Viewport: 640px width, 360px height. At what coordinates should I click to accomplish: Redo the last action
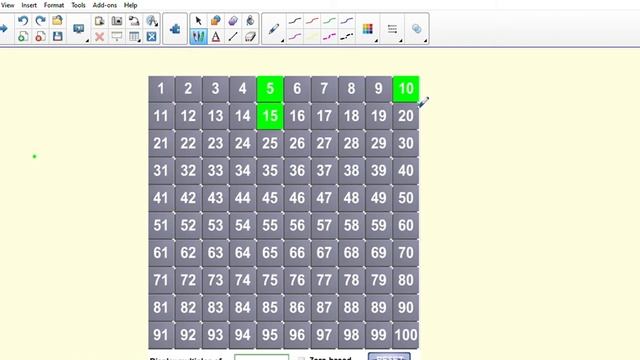pos(40,21)
